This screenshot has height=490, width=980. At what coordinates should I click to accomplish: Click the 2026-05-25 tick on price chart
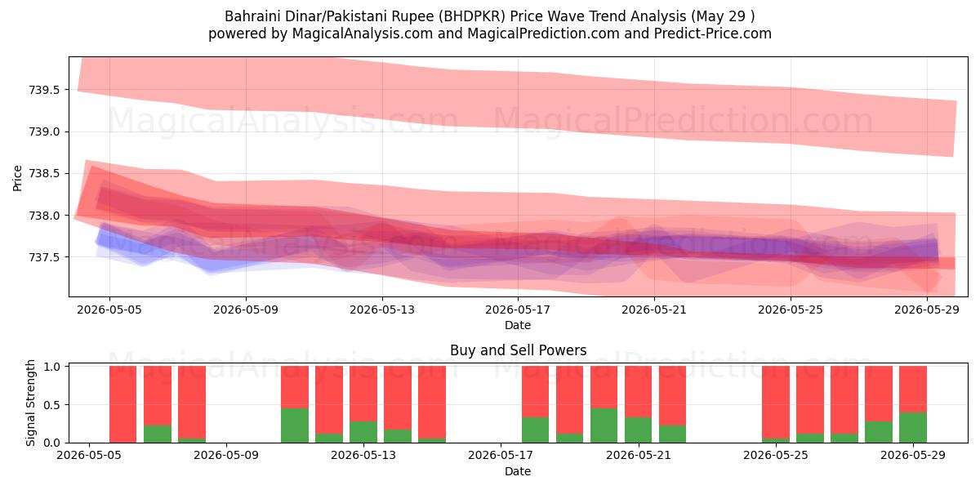791,310
